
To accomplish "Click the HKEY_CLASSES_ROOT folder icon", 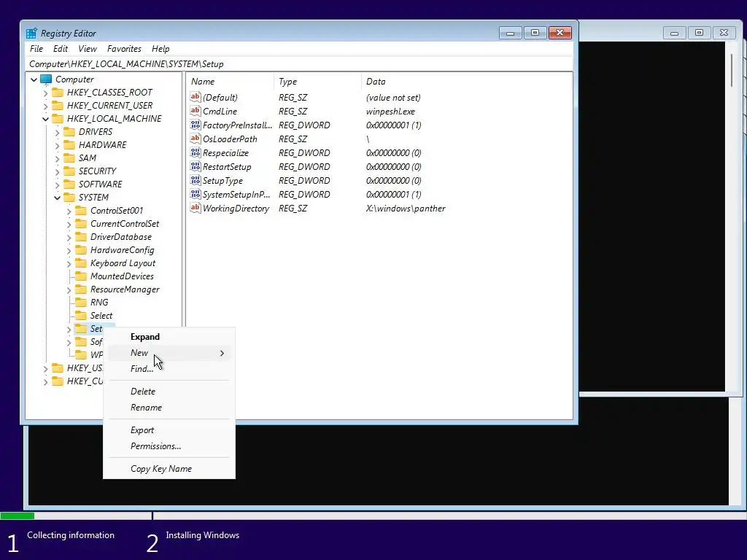I will (x=58, y=93).
